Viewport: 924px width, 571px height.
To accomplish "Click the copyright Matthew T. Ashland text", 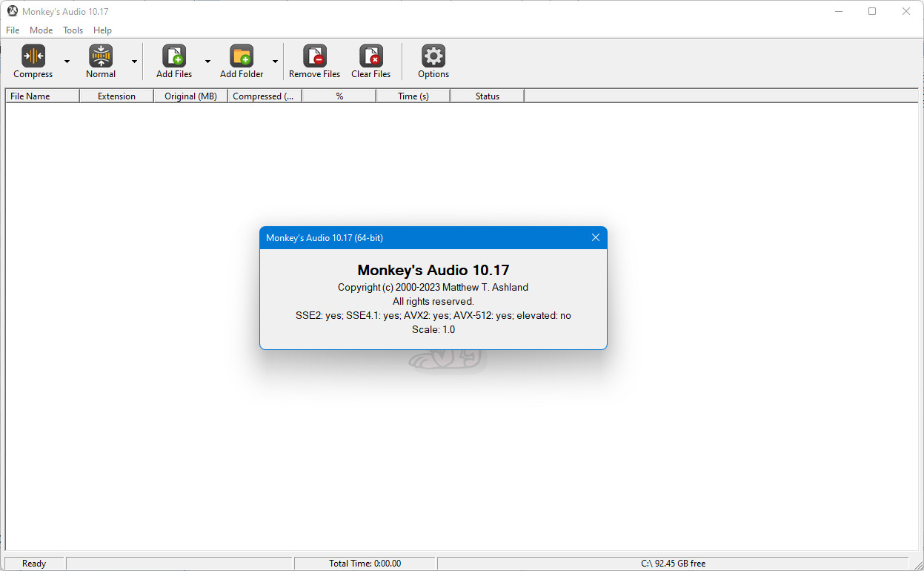I will (x=433, y=287).
